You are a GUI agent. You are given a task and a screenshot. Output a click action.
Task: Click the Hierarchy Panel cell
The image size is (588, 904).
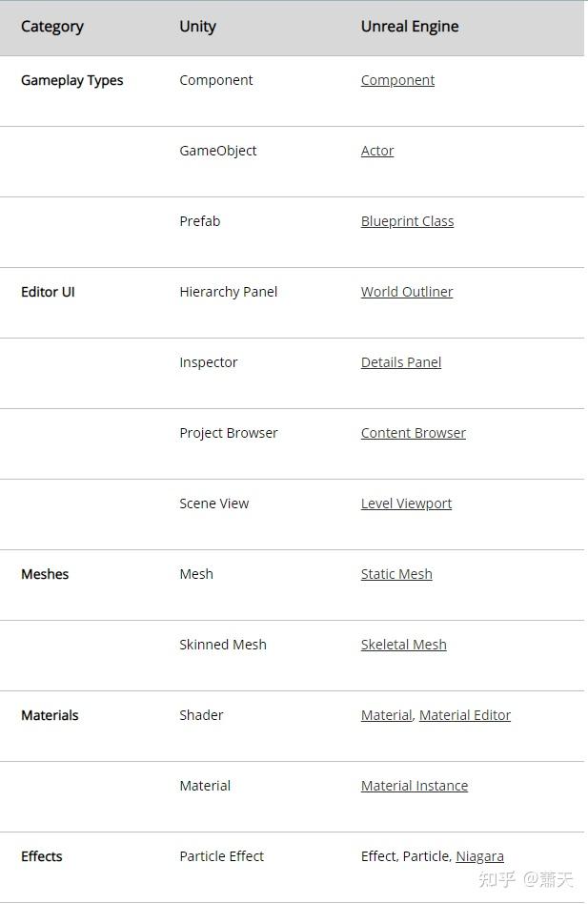click(x=229, y=292)
